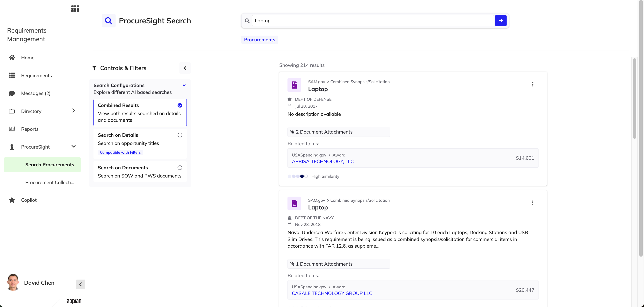The width and height of the screenshot is (644, 307).
Task: Collapse the left navigation sidebar
Action: click(81, 284)
